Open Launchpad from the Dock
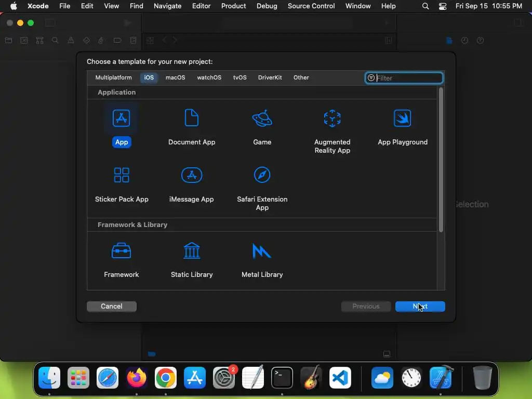Viewport: 532px width, 399px height. coord(78,378)
